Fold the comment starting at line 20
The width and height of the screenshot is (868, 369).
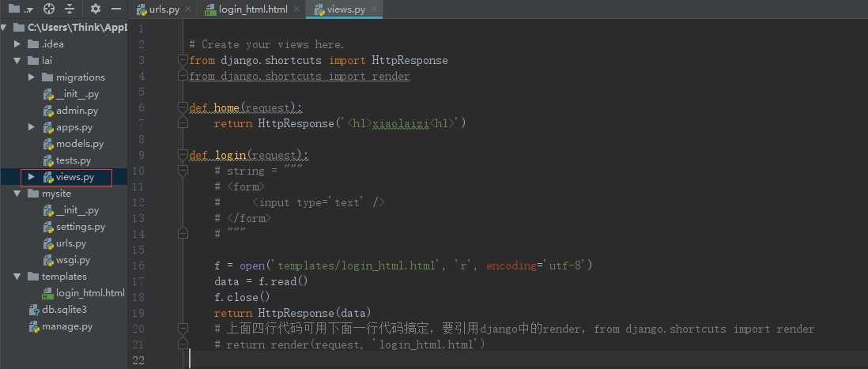(183, 329)
